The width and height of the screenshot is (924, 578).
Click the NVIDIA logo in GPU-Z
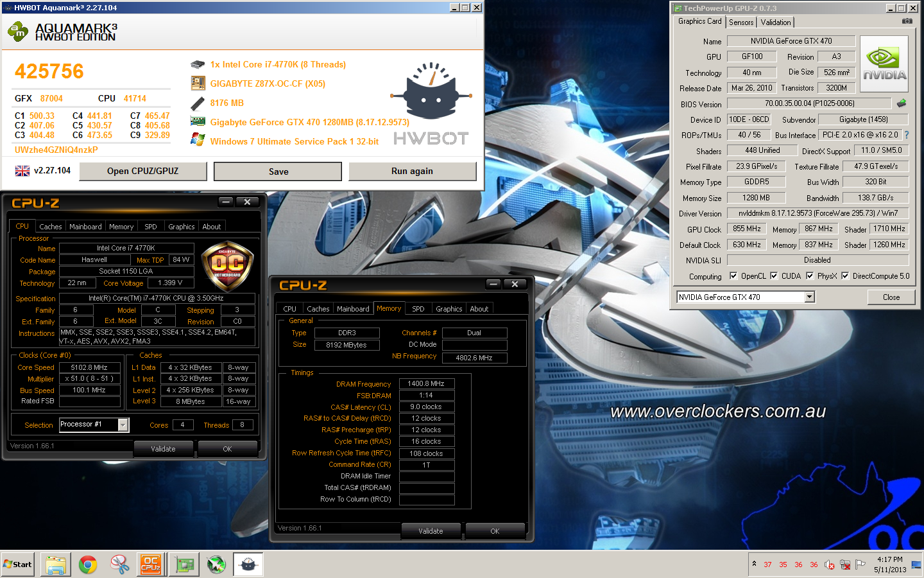884,64
